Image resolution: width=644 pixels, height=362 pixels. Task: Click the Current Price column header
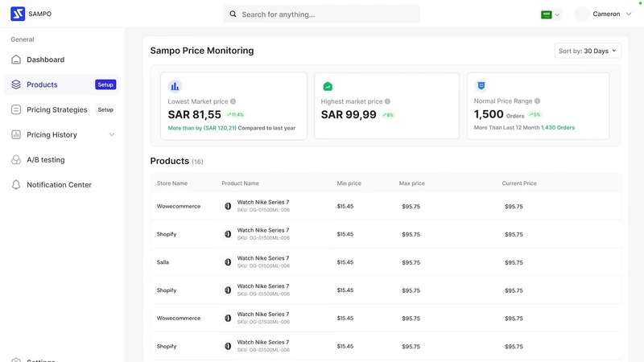[519, 183]
